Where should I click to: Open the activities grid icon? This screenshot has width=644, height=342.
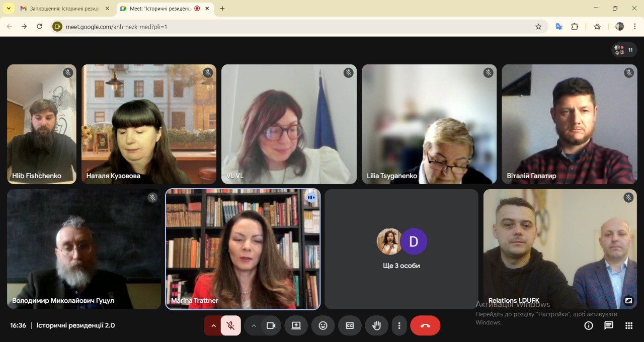pos(628,325)
